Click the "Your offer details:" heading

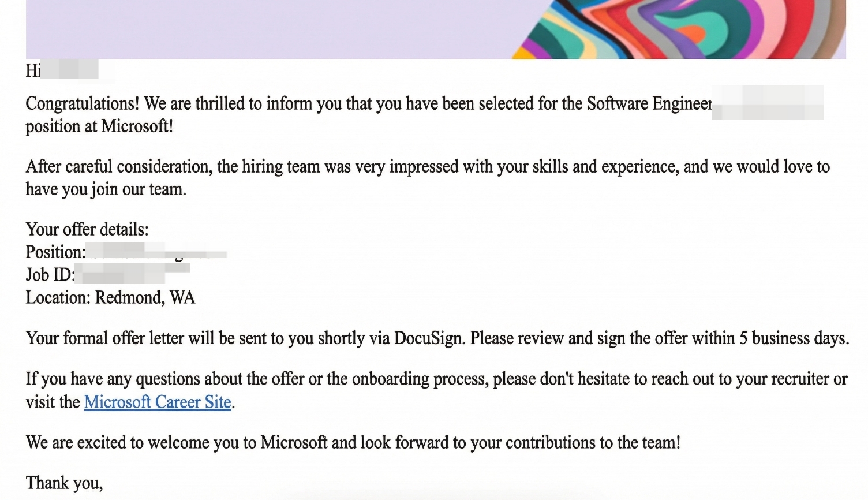pyautogui.click(x=87, y=229)
